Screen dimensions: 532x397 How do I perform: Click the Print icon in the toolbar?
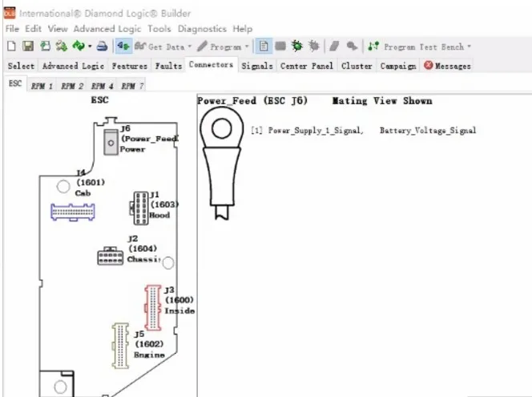click(x=102, y=46)
